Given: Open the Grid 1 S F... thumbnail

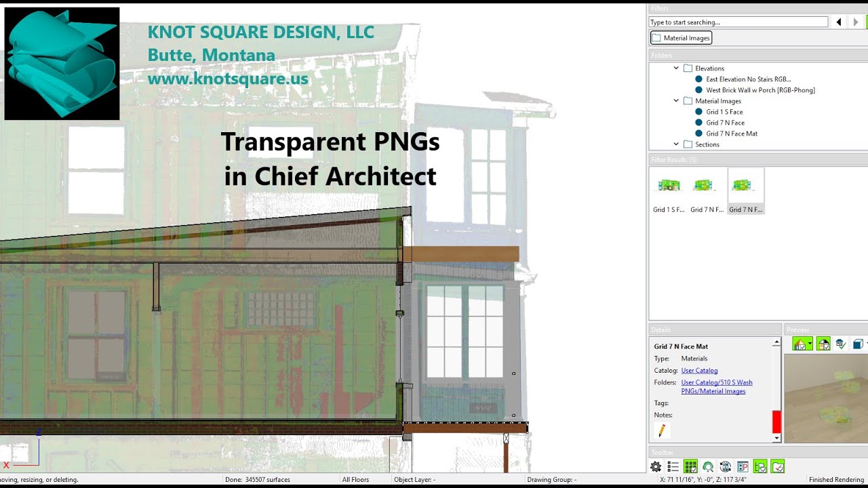Looking at the screenshot, I should (x=669, y=192).
